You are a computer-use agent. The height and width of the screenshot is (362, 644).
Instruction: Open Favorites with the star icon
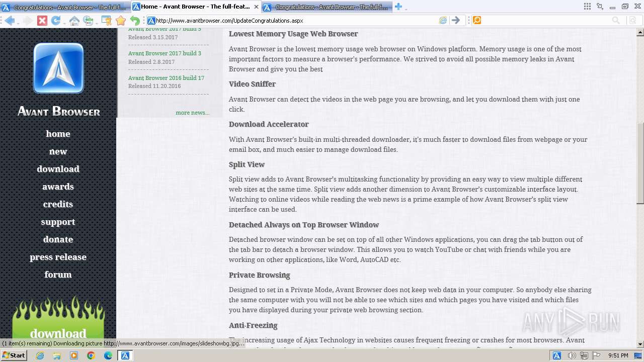[121, 21]
